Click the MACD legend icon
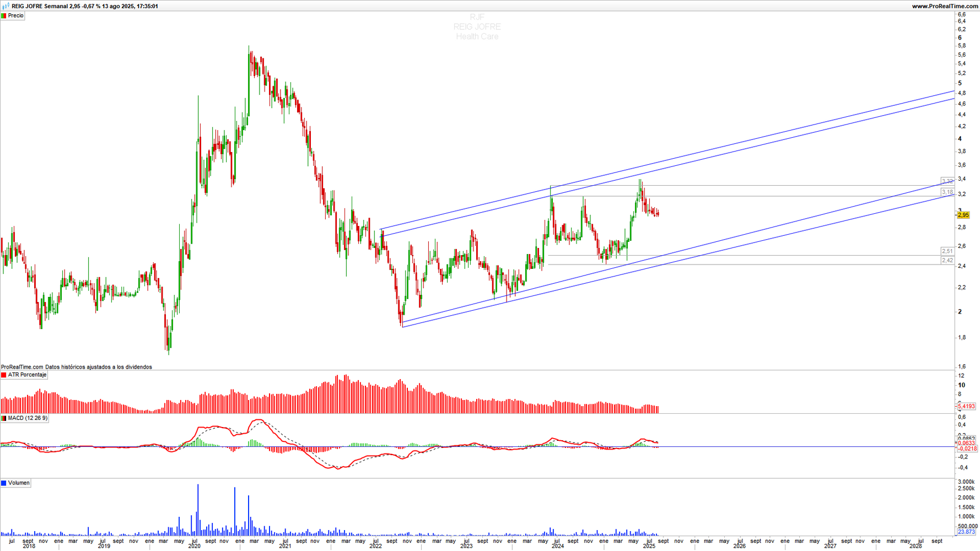The image size is (980, 551). click(4, 419)
